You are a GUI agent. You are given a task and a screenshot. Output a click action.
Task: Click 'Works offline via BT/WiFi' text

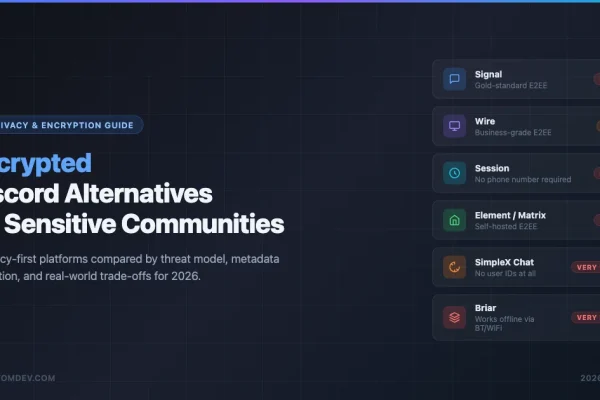pos(504,323)
